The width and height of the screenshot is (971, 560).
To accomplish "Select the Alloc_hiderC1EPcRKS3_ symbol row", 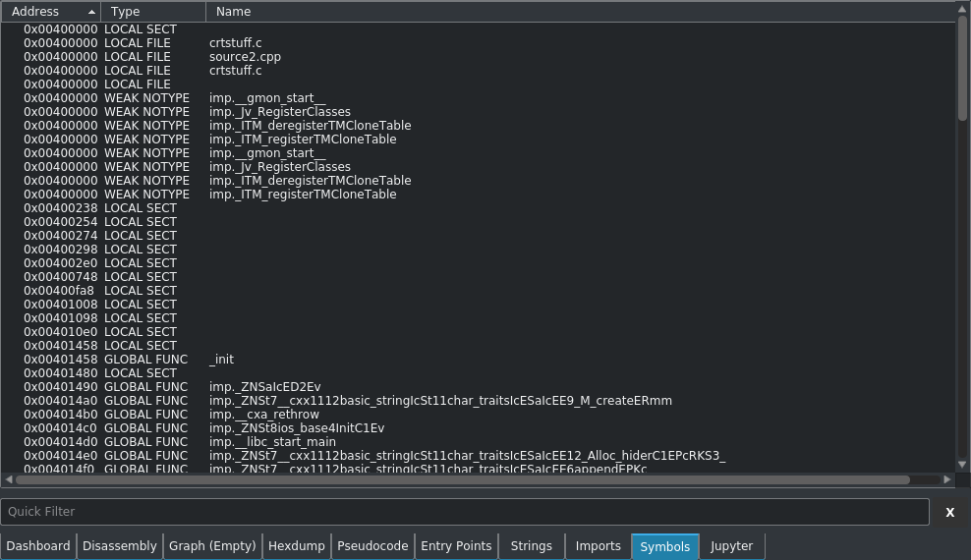I will pos(478,456).
